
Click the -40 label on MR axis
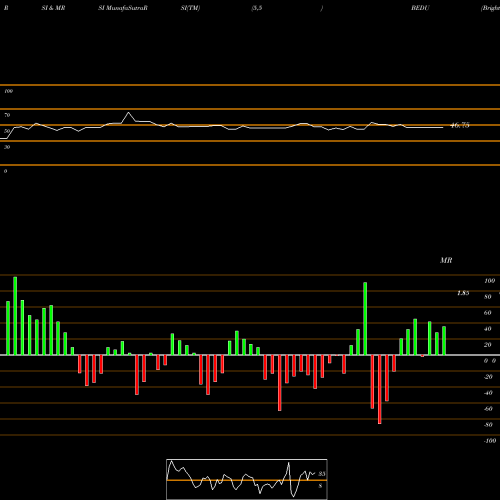488,393
